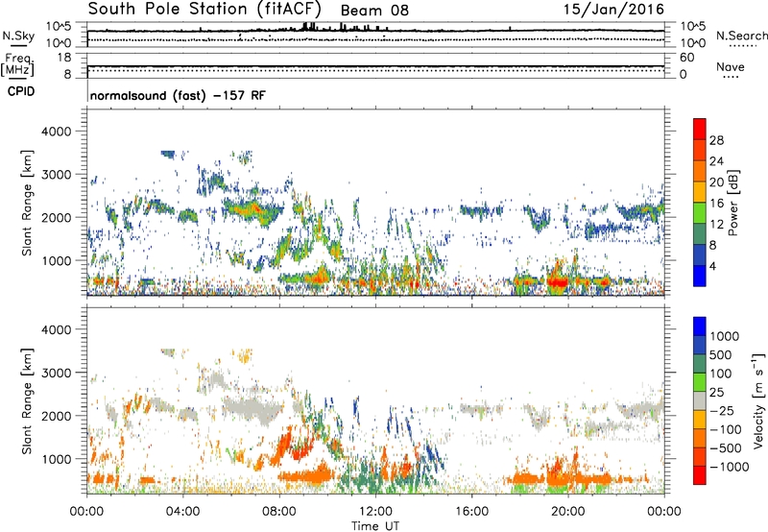Click the '08:00' time tick label

point(279,512)
